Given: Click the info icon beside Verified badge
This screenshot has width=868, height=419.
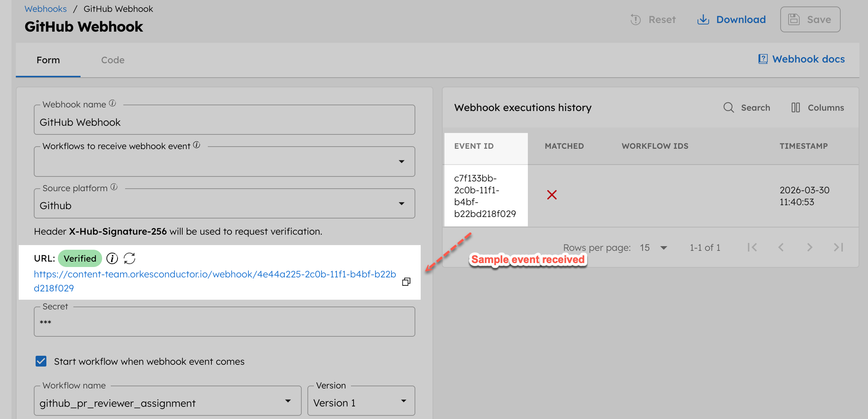Looking at the screenshot, I should coord(112,258).
